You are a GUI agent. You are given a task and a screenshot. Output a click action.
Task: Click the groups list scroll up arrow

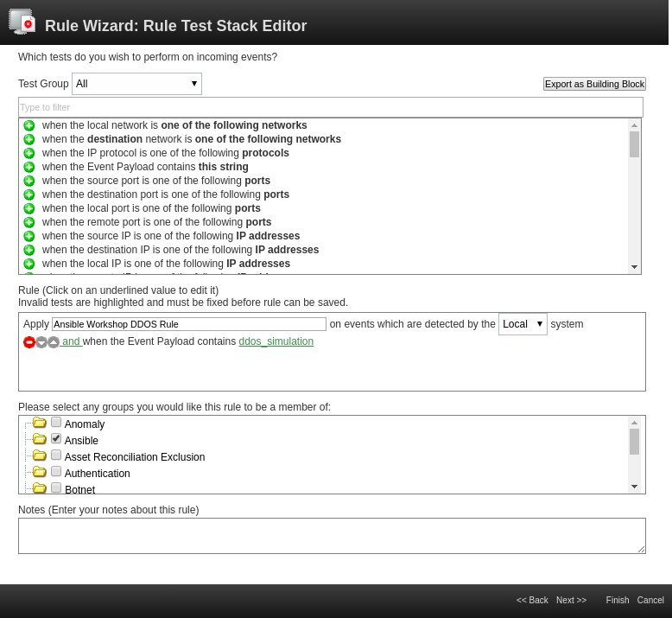pyautogui.click(x=634, y=423)
